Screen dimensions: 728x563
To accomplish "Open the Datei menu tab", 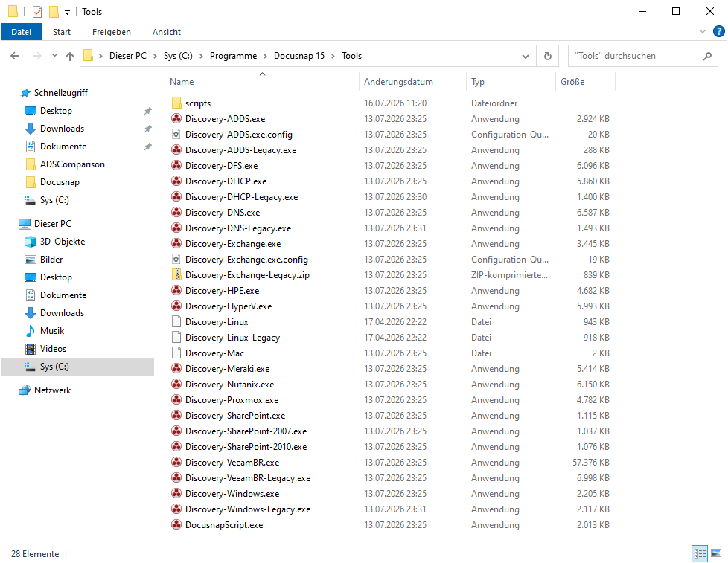I will pyautogui.click(x=22, y=32).
